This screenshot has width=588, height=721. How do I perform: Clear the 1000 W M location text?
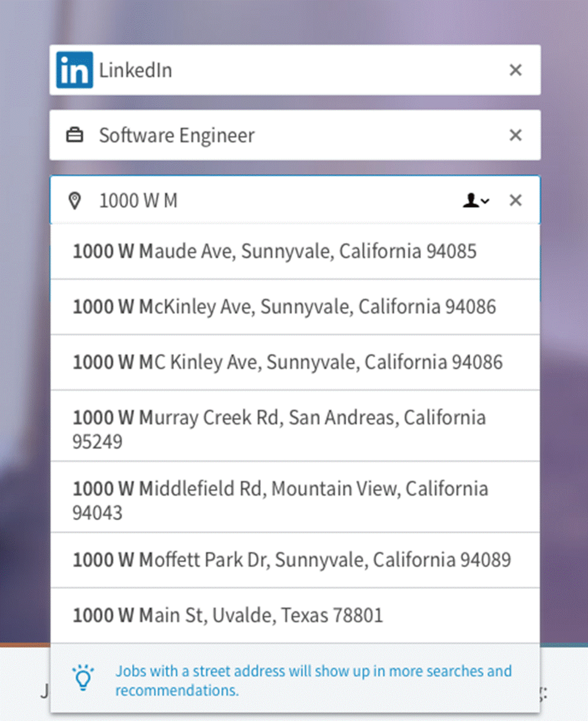pos(515,201)
